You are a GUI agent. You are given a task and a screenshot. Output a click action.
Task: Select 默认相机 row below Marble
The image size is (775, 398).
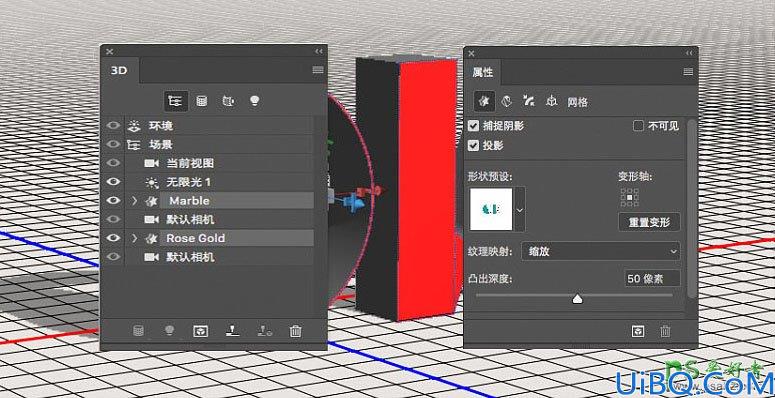point(219,219)
